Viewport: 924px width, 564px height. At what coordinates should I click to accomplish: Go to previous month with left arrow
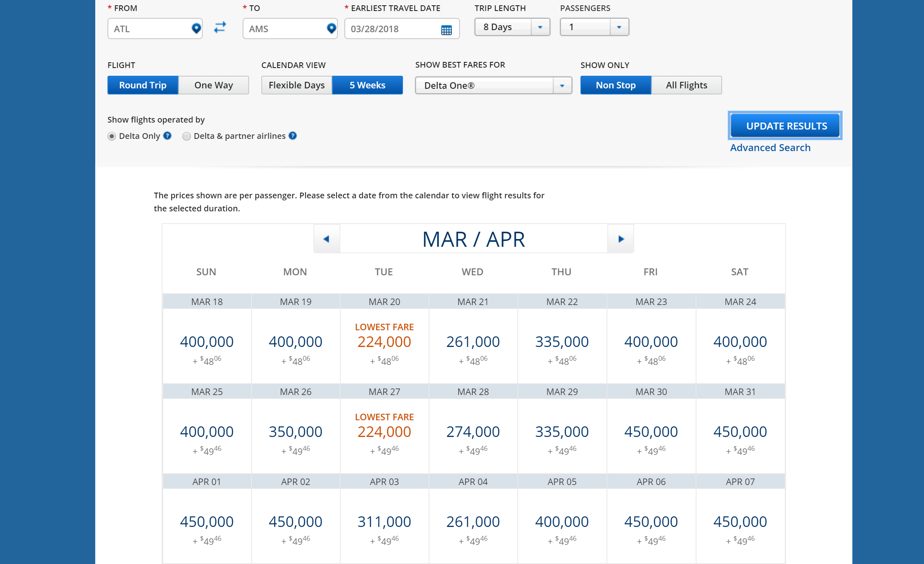[x=326, y=239]
